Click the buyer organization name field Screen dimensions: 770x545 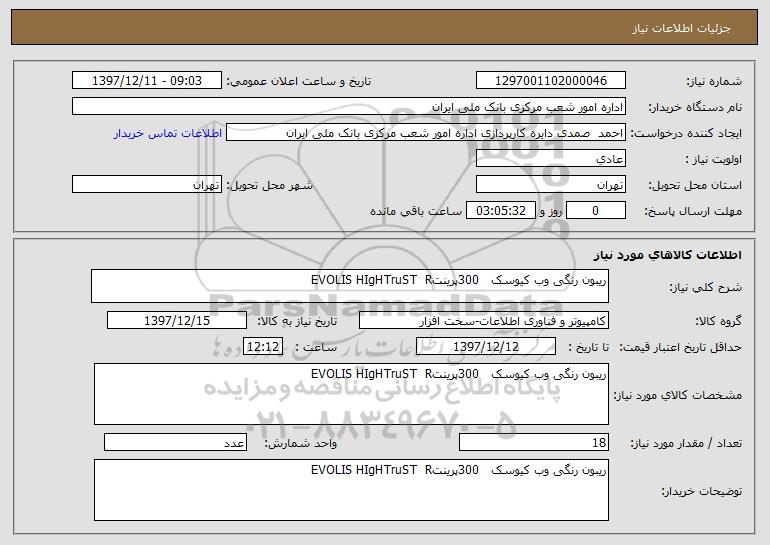click(x=349, y=107)
